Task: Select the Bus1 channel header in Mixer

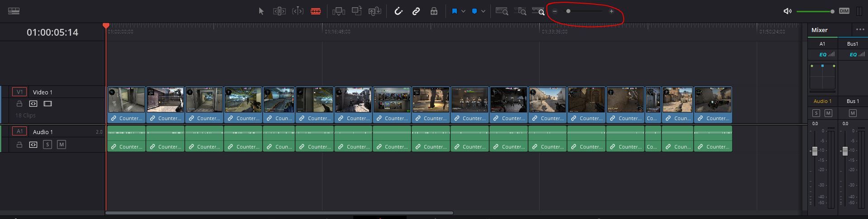Action: click(x=853, y=44)
